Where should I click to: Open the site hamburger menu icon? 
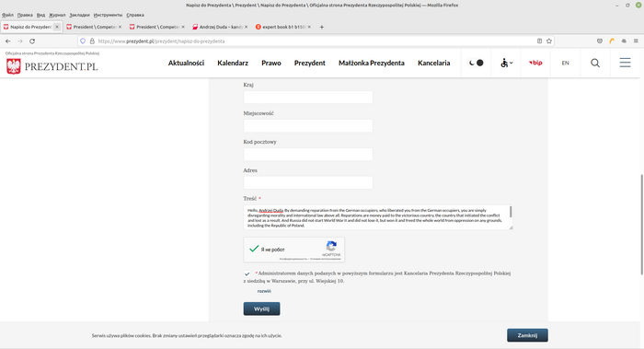click(625, 63)
